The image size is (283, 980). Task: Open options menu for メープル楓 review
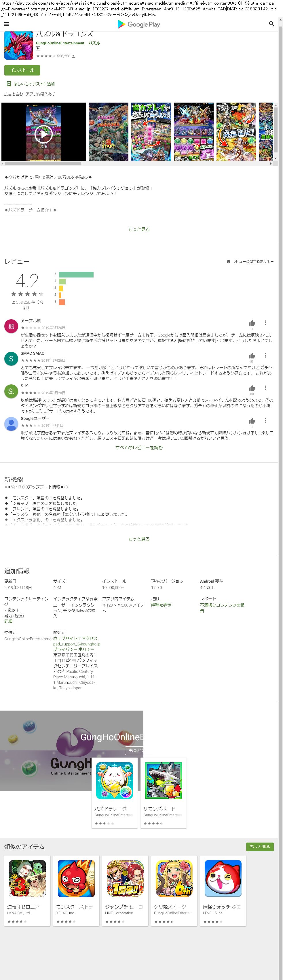265,323
